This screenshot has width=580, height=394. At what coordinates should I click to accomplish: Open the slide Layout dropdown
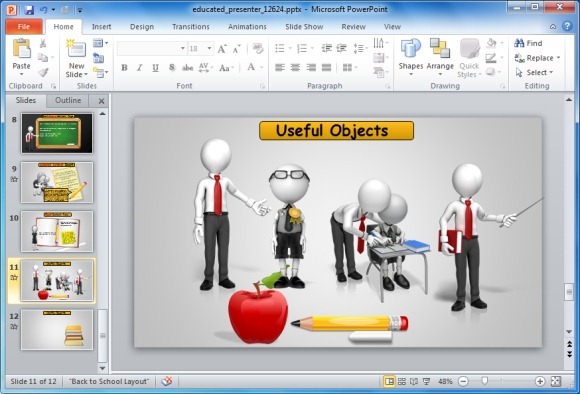[100, 43]
